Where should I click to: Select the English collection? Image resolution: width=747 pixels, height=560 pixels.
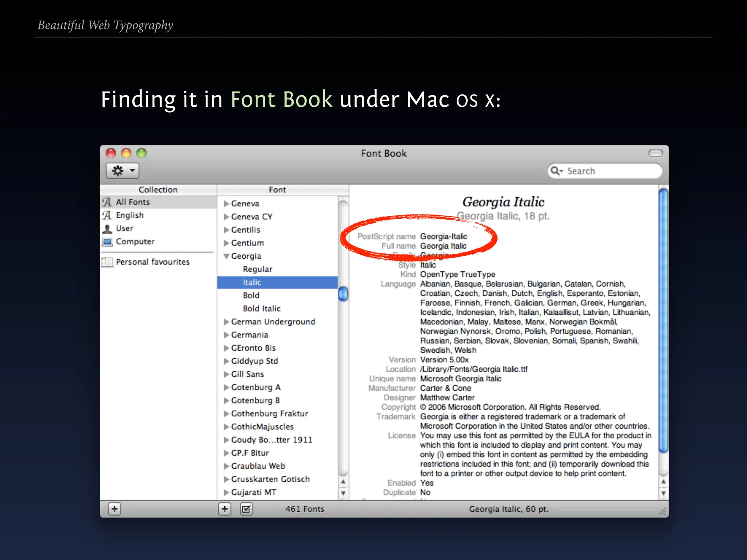click(158, 215)
